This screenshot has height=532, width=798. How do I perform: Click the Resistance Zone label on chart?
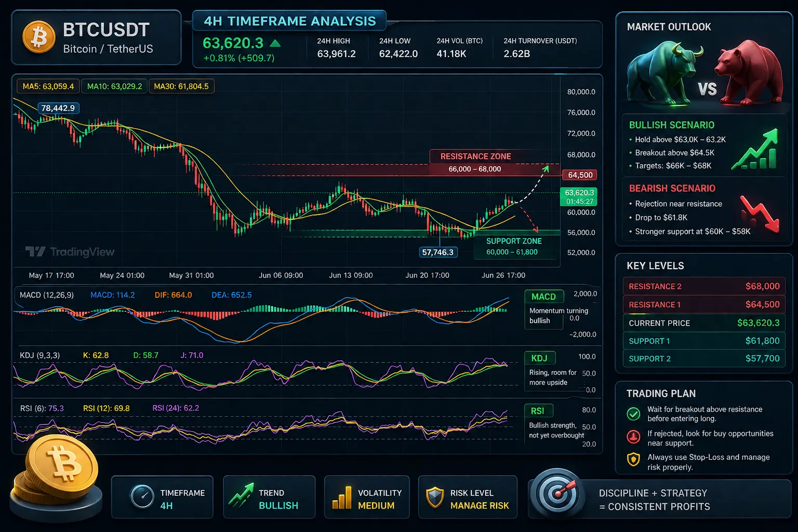(x=475, y=156)
